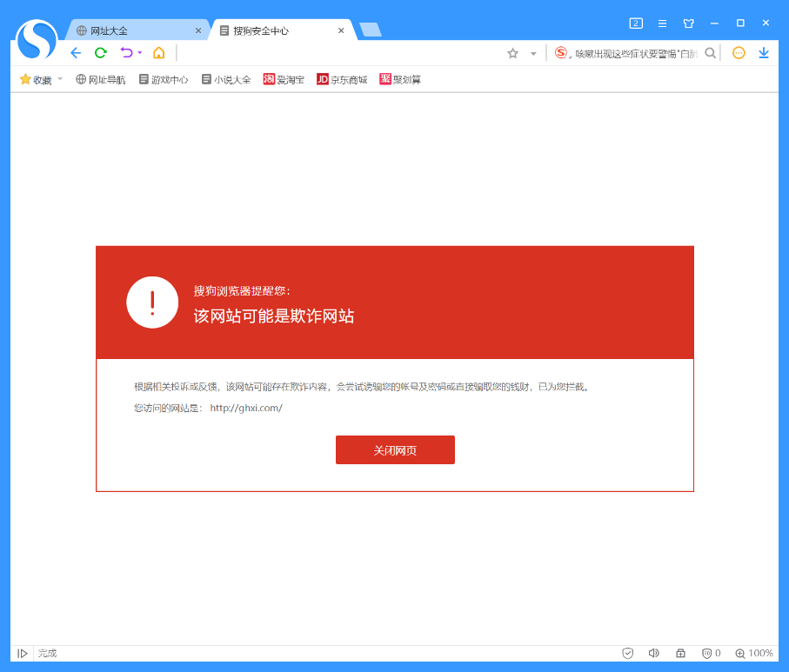This screenshot has height=672, width=789.
Task: Toggle the security shield in status bar
Action: [x=628, y=653]
